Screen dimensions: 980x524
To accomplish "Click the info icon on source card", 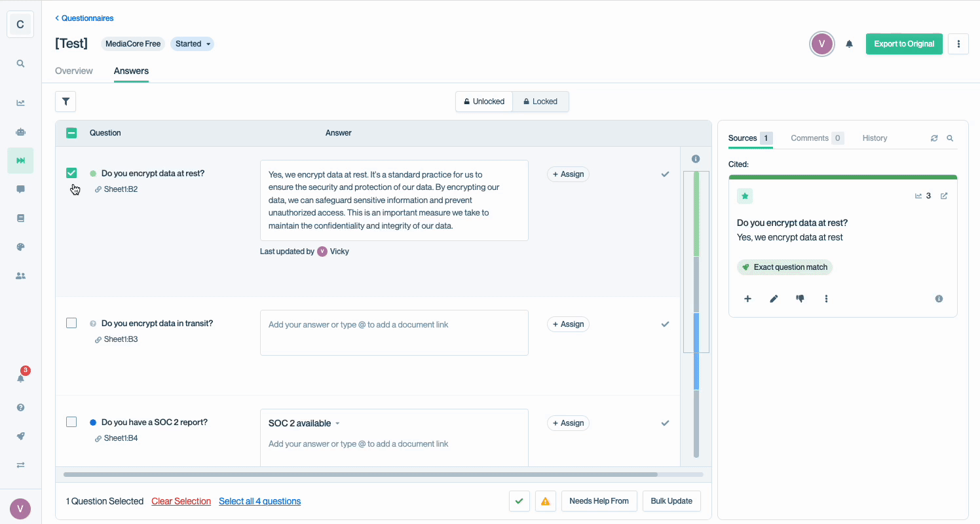I will point(939,299).
